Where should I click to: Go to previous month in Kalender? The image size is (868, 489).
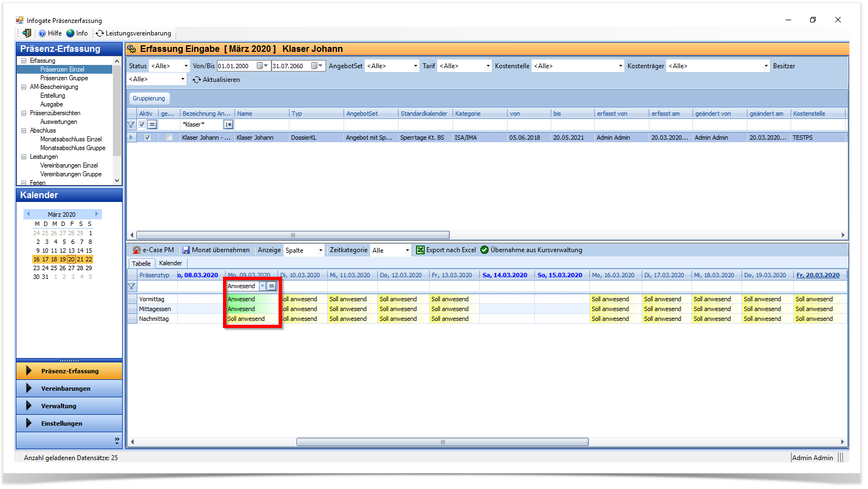coord(28,214)
